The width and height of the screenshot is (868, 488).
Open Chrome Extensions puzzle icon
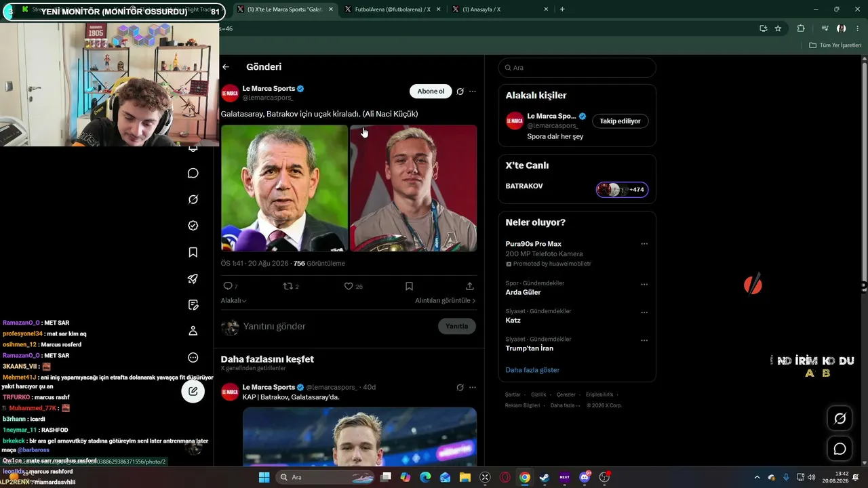(x=801, y=28)
